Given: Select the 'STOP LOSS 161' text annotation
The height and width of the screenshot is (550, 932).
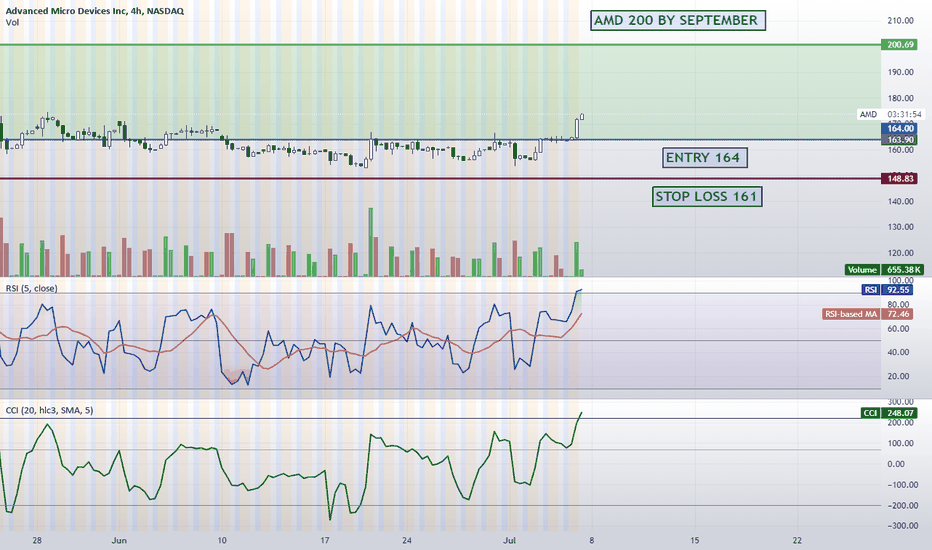Looking at the screenshot, I should 707,196.
